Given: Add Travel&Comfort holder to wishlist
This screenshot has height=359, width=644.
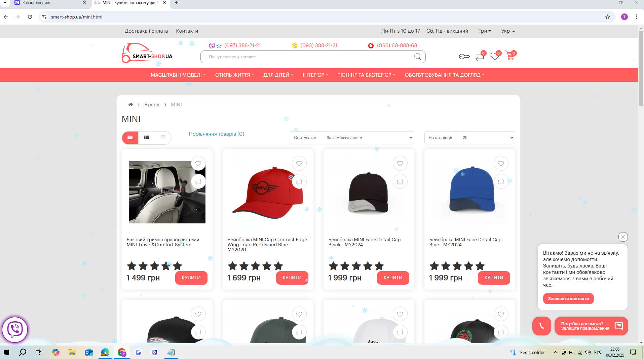Looking at the screenshot, I should pyautogui.click(x=198, y=164).
